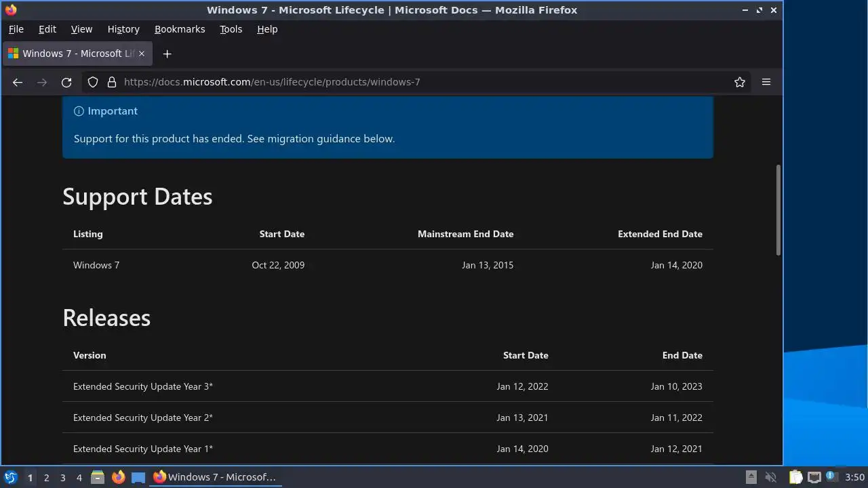Viewport: 868px width, 488px height.
Task: Select the Windows 7 - Microsoft Lifecycle tab
Action: [x=78, y=54]
